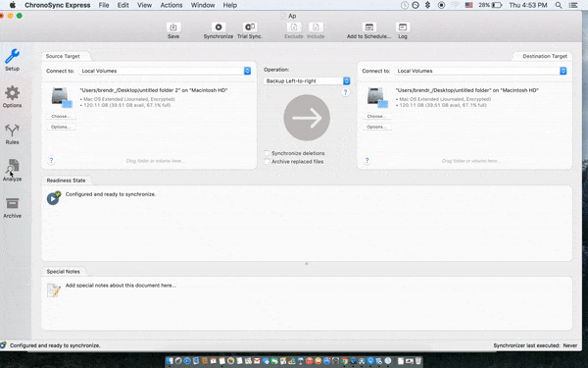Click the Bluetooth icon in the menu bar
Screen dimensions: 588x368
(x=427, y=5)
